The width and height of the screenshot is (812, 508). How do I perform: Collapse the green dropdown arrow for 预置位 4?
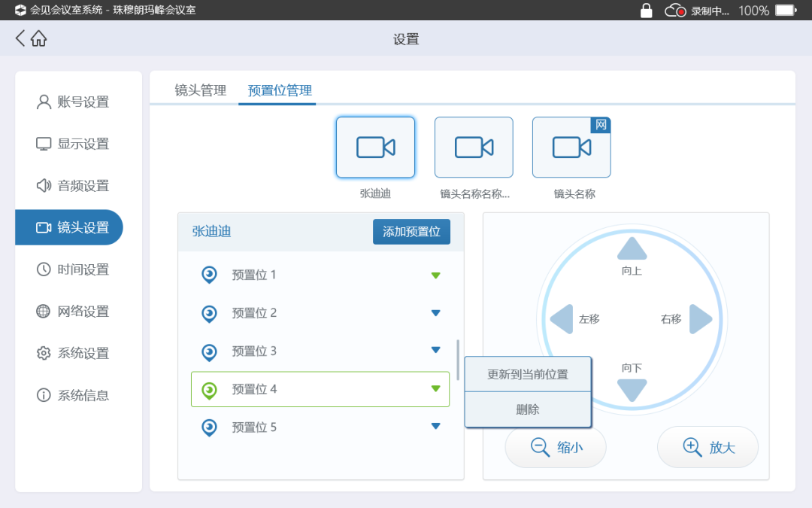435,389
